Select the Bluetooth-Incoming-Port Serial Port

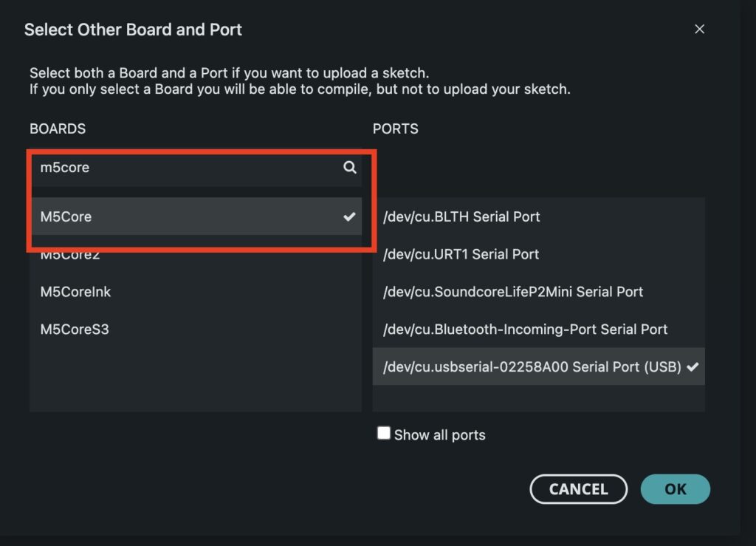[x=538, y=330]
